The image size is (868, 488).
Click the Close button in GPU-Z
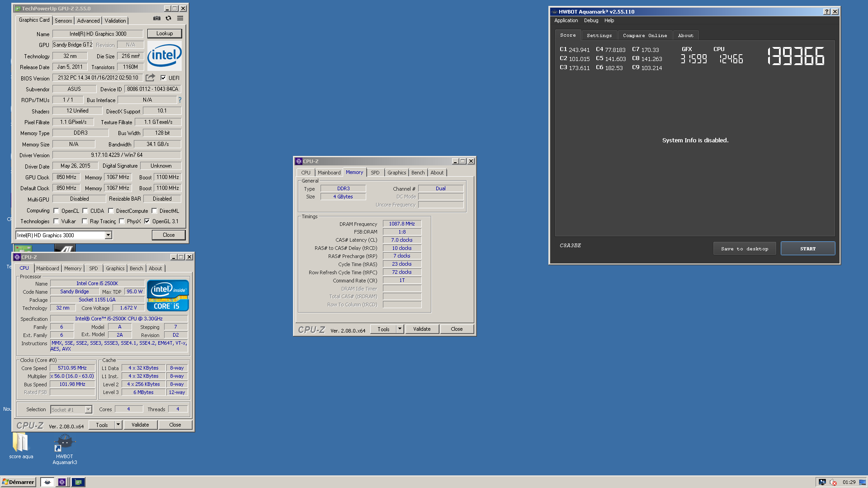pyautogui.click(x=169, y=235)
